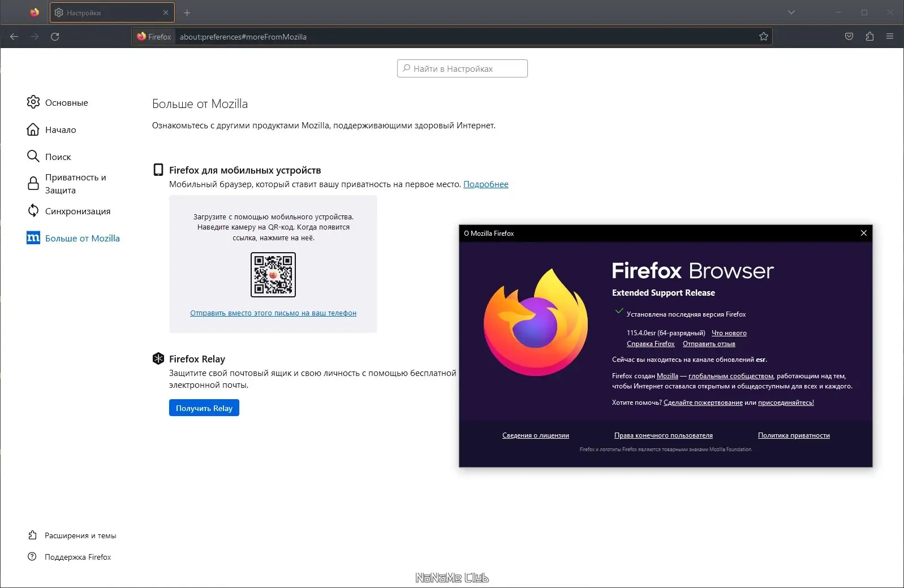This screenshot has width=904, height=588.
Task: Open the Подробнее link for mobile Firefox
Action: tap(486, 184)
